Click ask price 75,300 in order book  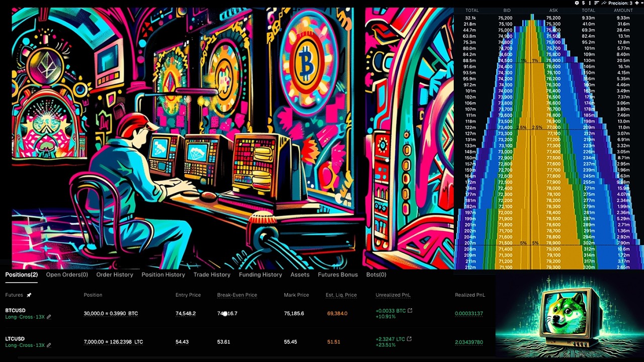tap(553, 24)
